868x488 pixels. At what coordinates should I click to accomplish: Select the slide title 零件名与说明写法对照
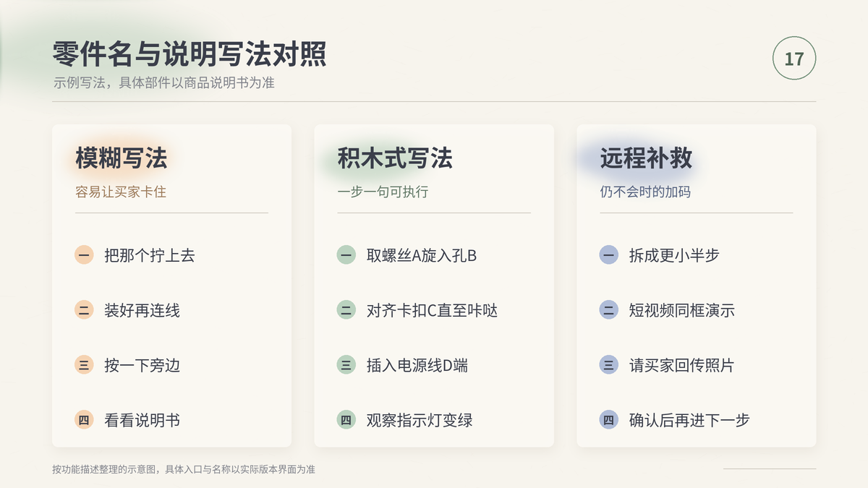point(190,54)
